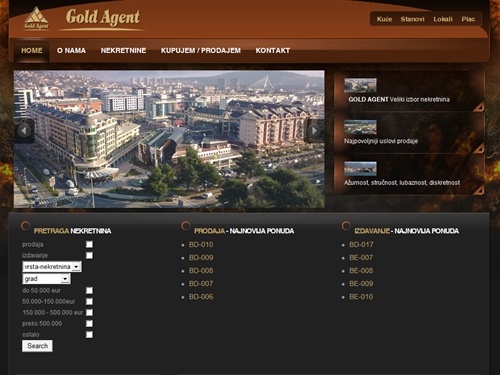Select Stanovi in top category bar
This screenshot has height=375, width=500.
[412, 19]
